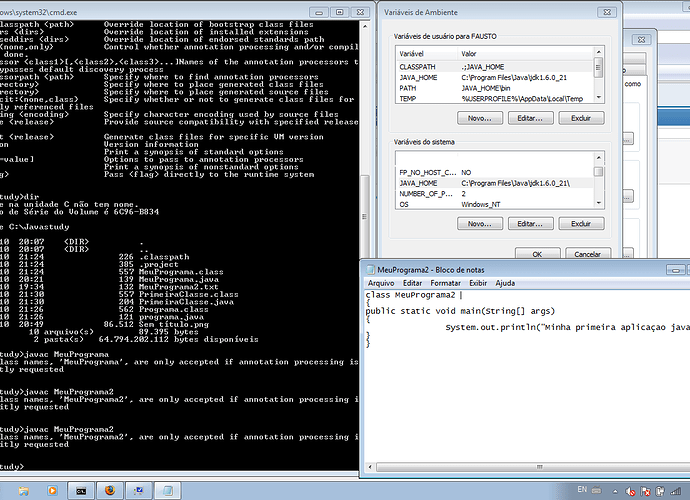Select user variable JAVA_HOME with jdk1.6.0_21 value
This screenshot has height=500, width=690.
(495, 77)
